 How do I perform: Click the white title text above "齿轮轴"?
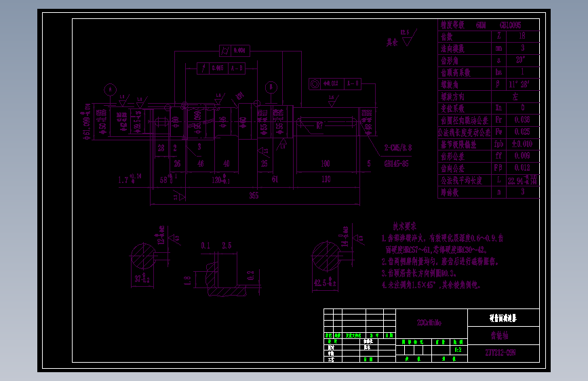pyautogui.click(x=503, y=318)
